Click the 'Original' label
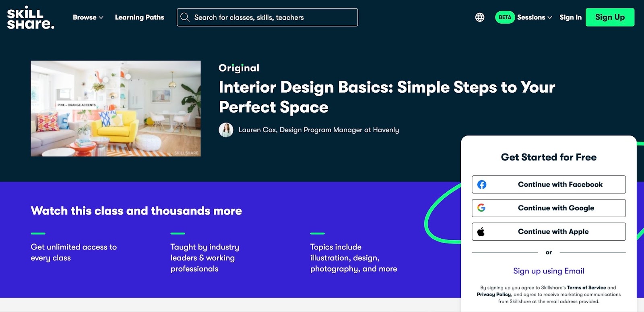Screen dimensions: 644x312 (239, 68)
